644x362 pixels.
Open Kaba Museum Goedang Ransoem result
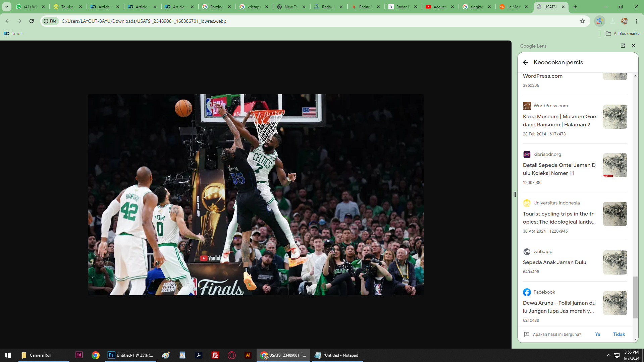click(x=559, y=121)
